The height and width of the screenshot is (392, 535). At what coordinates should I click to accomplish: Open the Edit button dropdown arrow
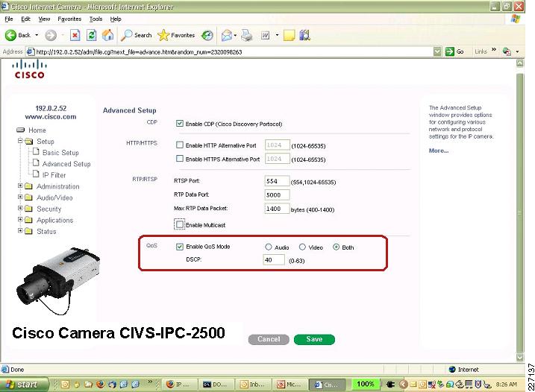277,35
